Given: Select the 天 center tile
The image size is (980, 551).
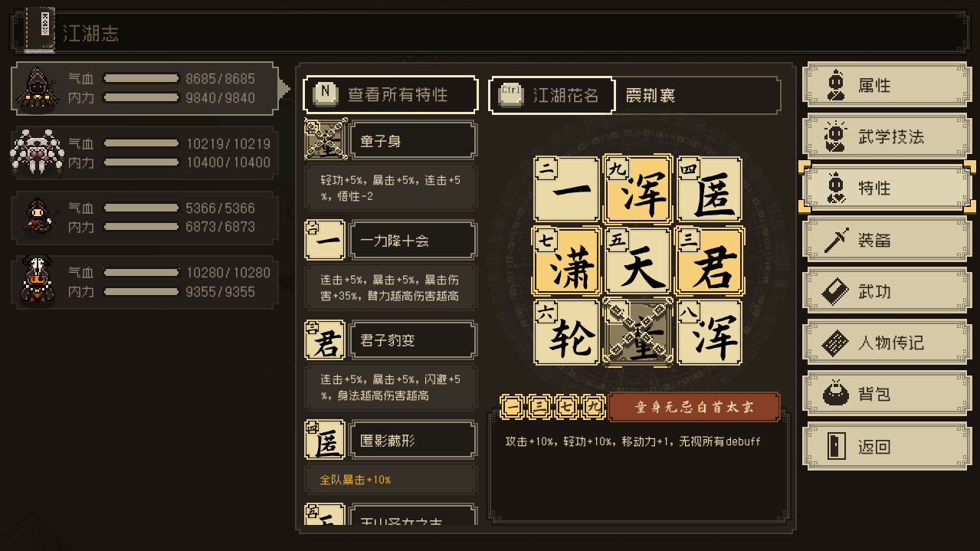Looking at the screenshot, I should pyautogui.click(x=637, y=260).
